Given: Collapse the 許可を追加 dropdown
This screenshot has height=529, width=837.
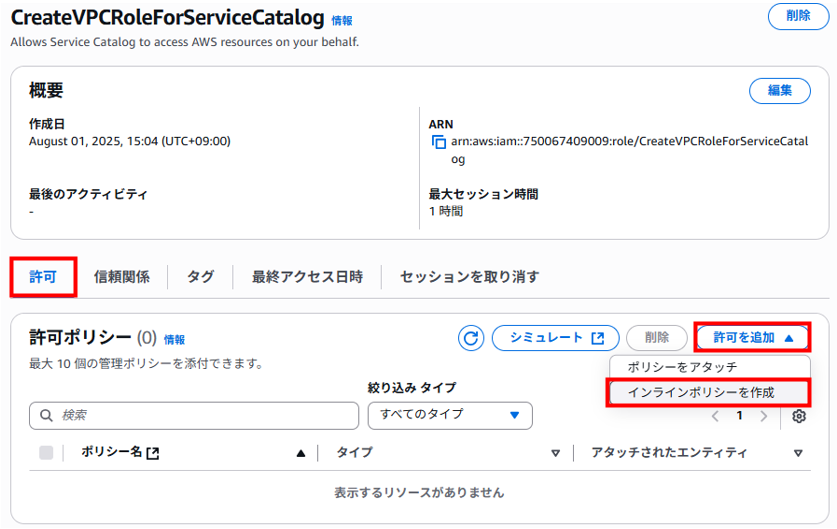Looking at the screenshot, I should (x=753, y=337).
